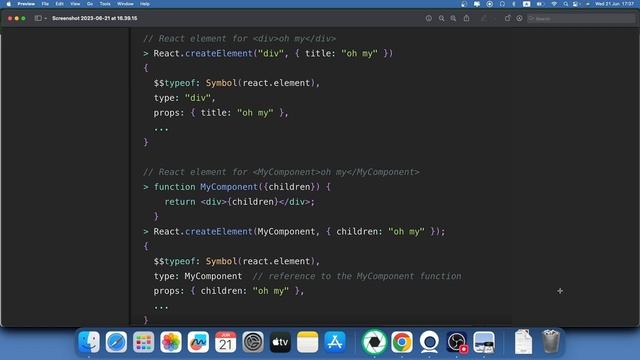Open Calendar showing 21 in the Dock
Screen dimensions: 640x360
point(225,342)
